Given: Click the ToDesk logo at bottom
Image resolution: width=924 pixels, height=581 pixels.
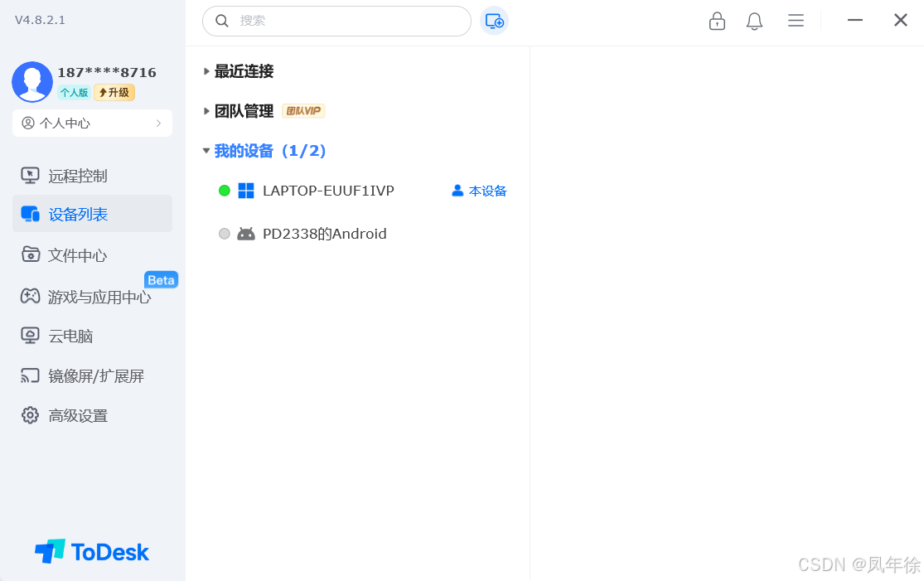Looking at the screenshot, I should [91, 551].
